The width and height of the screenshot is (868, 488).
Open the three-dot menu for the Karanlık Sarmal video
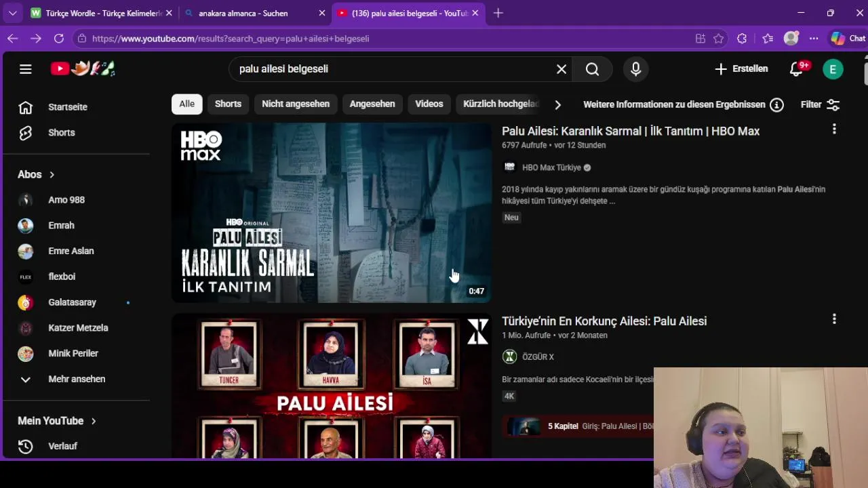[834, 129]
